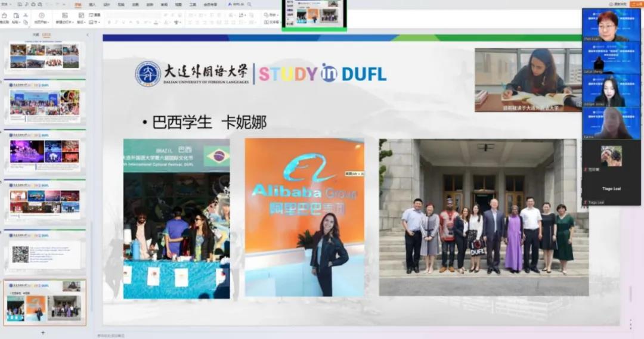Screen dimensions: 644x339
Task: Click the floating shared-screen preview at top
Action: tap(314, 14)
